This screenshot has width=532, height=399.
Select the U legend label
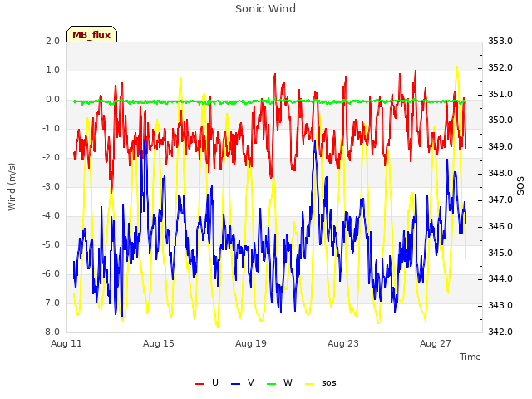pyautogui.click(x=215, y=382)
